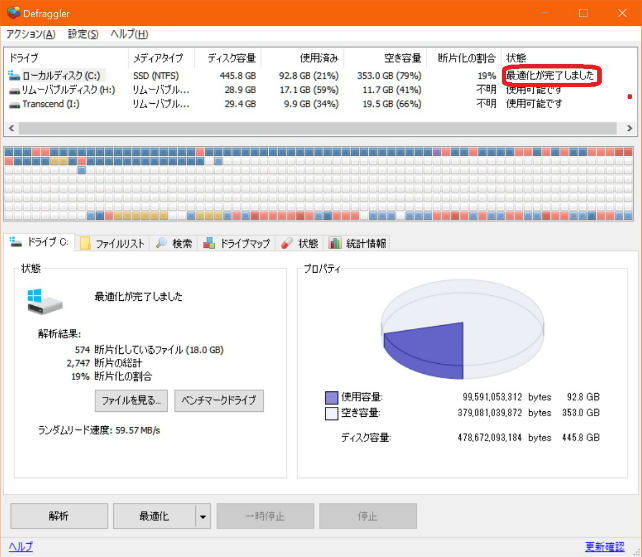Click the 99,591,053,312 bytes value

click(507, 397)
